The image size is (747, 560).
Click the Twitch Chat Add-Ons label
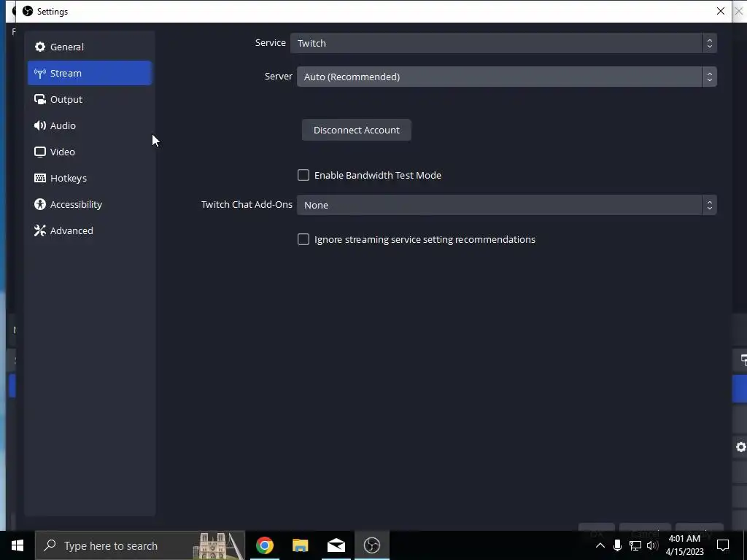247,204
